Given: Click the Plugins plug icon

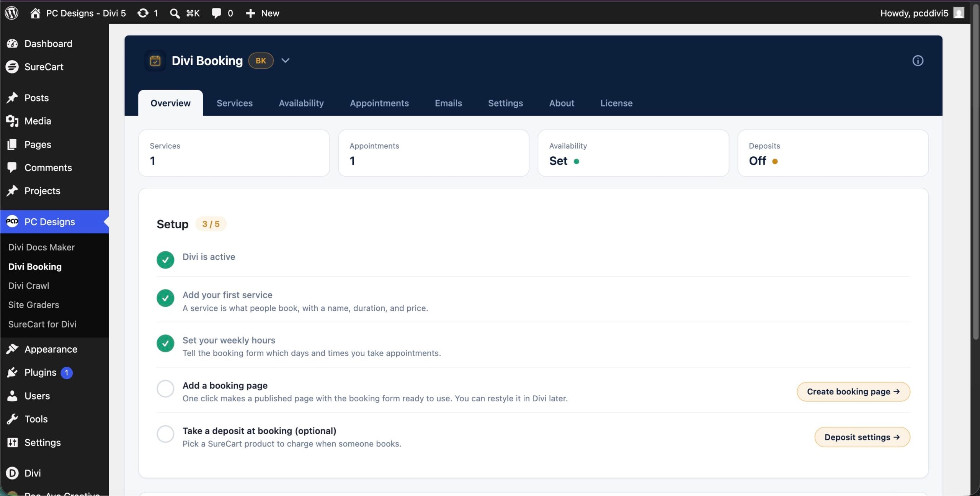Looking at the screenshot, I should pos(12,372).
